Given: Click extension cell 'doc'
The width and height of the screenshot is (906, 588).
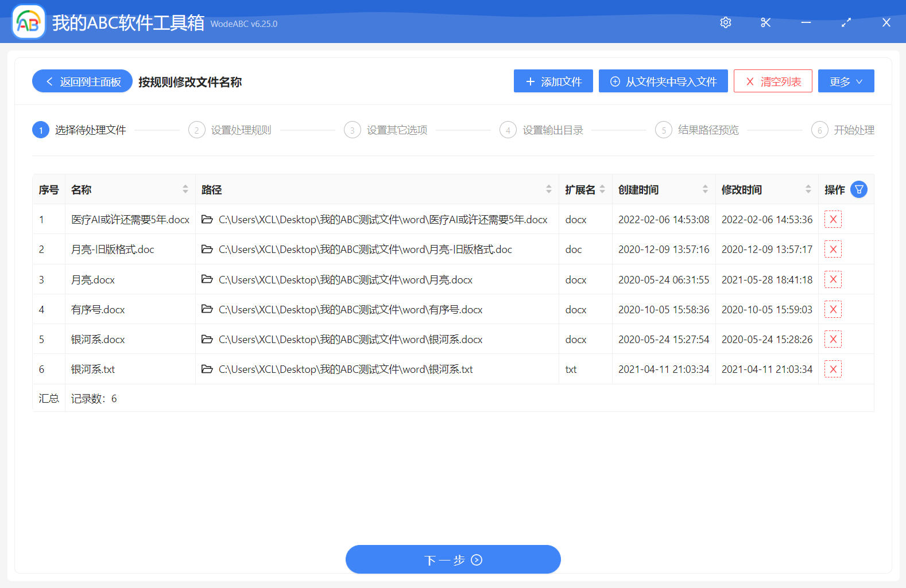Looking at the screenshot, I should [574, 249].
